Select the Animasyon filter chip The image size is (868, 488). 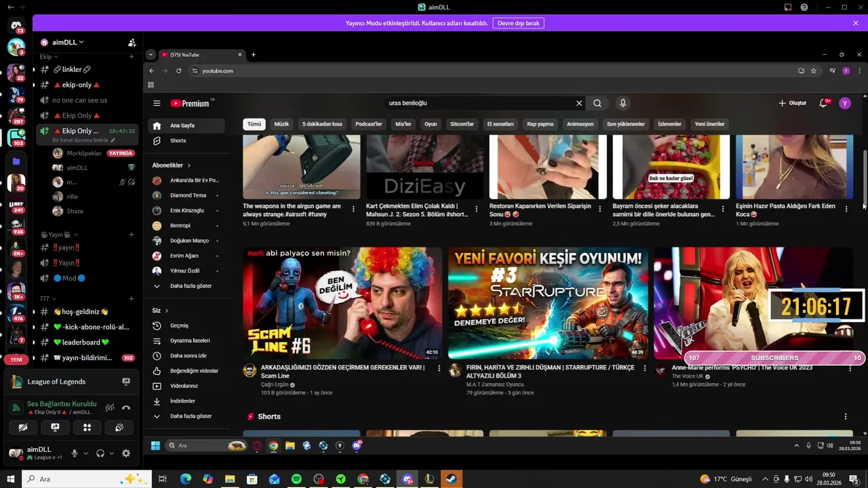click(x=580, y=124)
